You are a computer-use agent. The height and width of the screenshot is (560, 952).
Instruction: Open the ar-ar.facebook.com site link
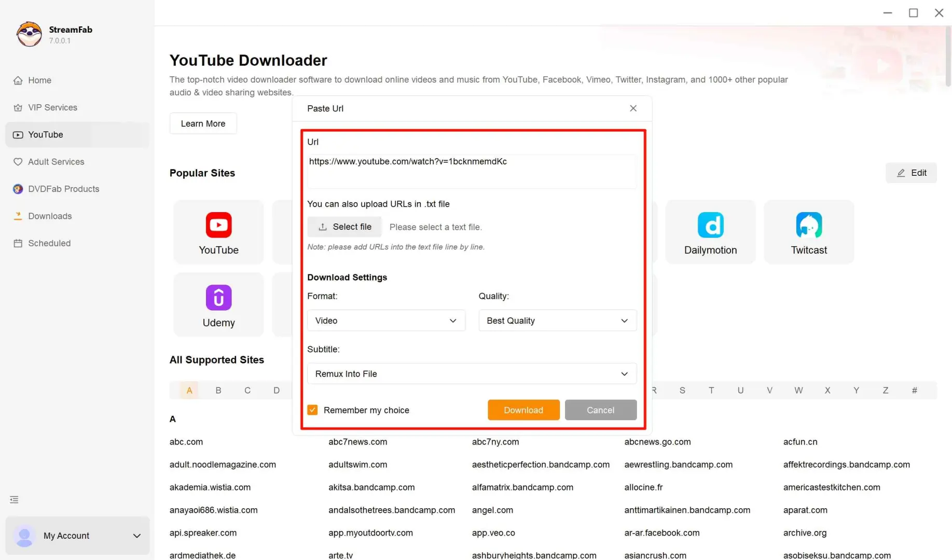[x=661, y=533]
